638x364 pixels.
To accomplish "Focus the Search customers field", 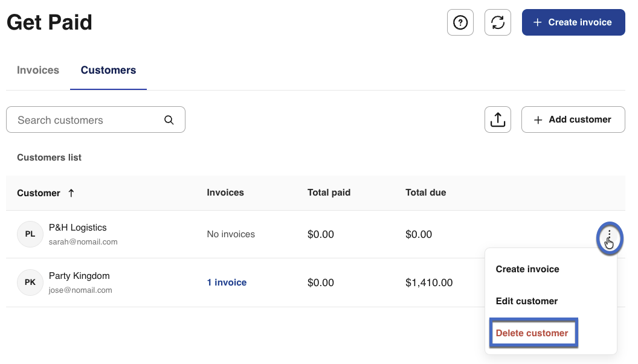I will pyautogui.click(x=88, y=120).
